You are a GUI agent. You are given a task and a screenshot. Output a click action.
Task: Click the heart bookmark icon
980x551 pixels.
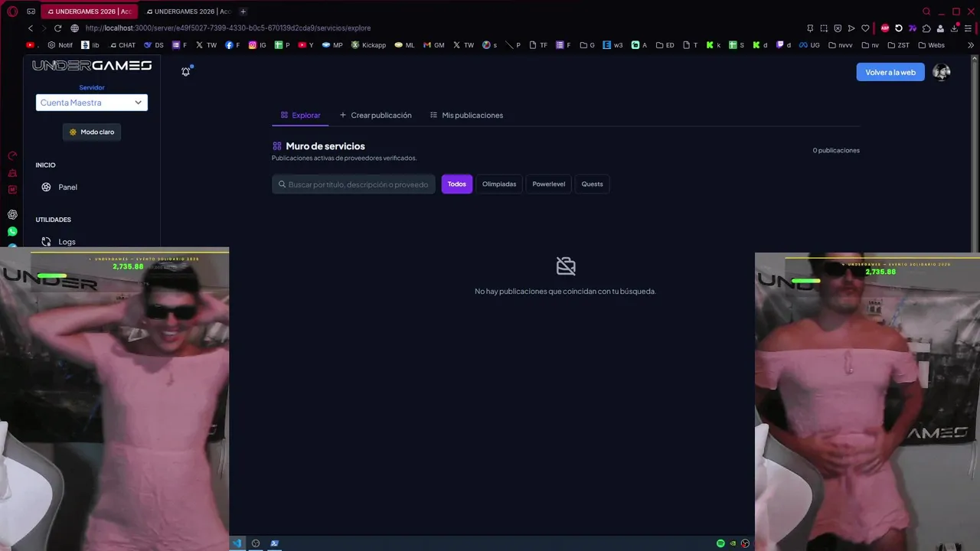(865, 28)
